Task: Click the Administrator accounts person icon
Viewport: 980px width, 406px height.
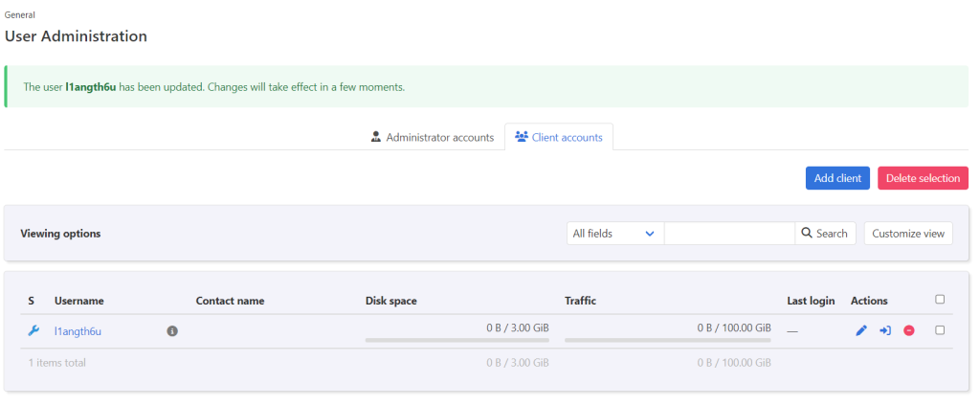Action: pyautogui.click(x=376, y=137)
